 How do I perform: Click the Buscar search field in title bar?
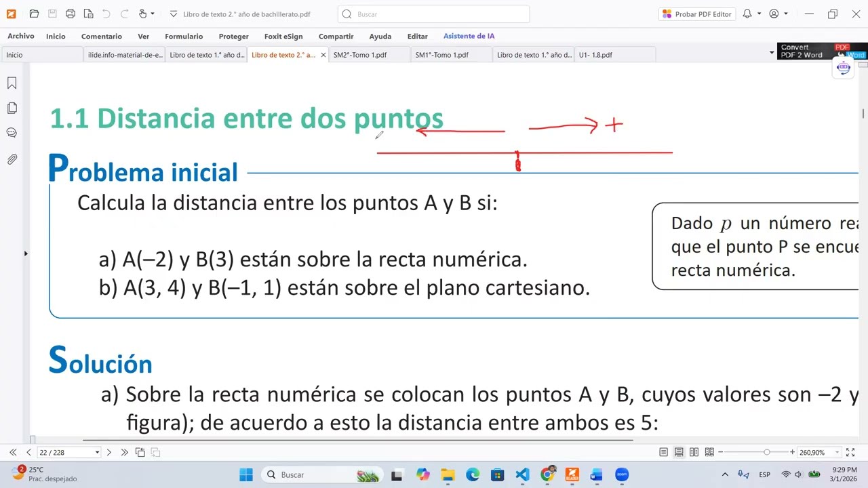[433, 14]
